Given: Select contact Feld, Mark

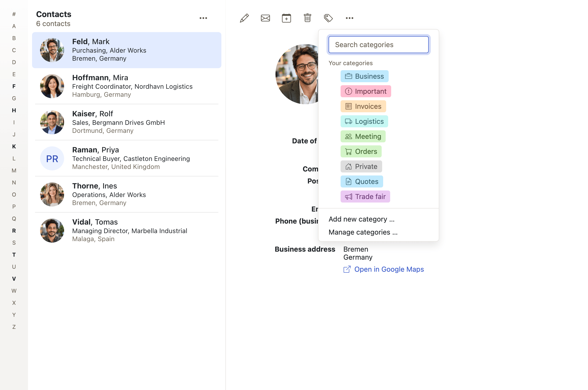Looking at the screenshot, I should [x=126, y=50].
